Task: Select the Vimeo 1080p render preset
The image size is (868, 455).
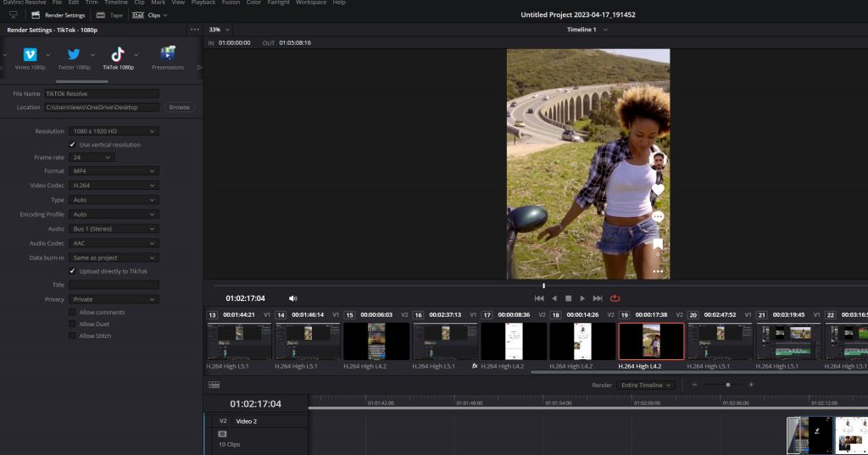Action: [30, 58]
